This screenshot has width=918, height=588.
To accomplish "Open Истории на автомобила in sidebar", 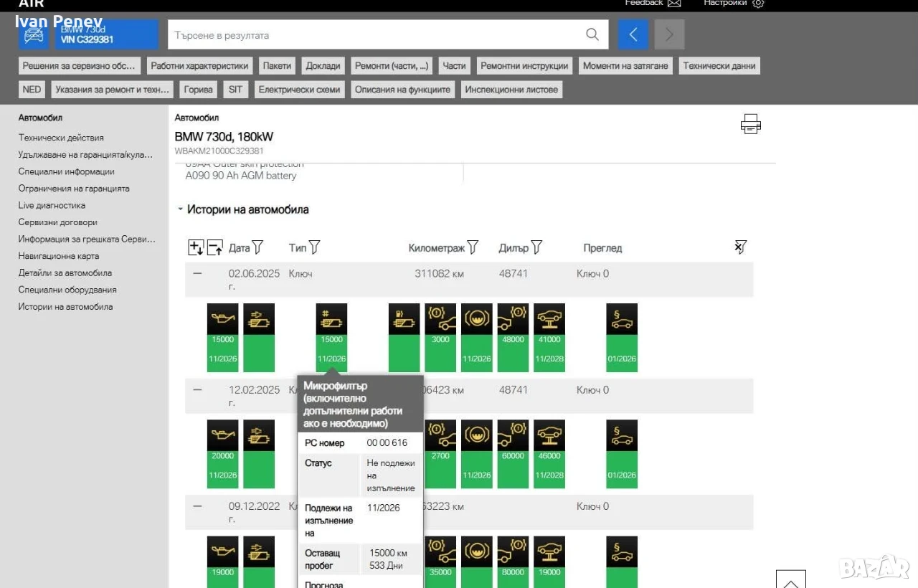I will pyautogui.click(x=66, y=307).
